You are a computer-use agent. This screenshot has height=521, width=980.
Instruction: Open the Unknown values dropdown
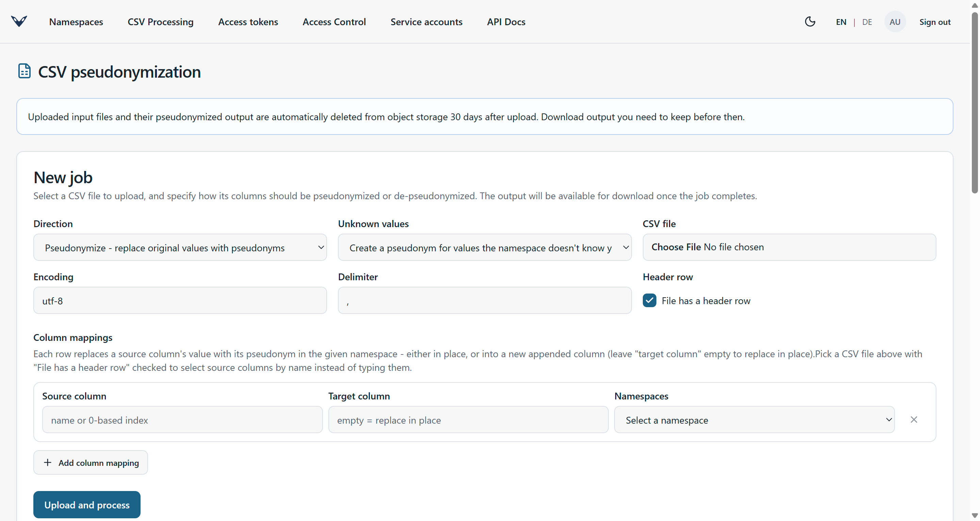pos(485,248)
